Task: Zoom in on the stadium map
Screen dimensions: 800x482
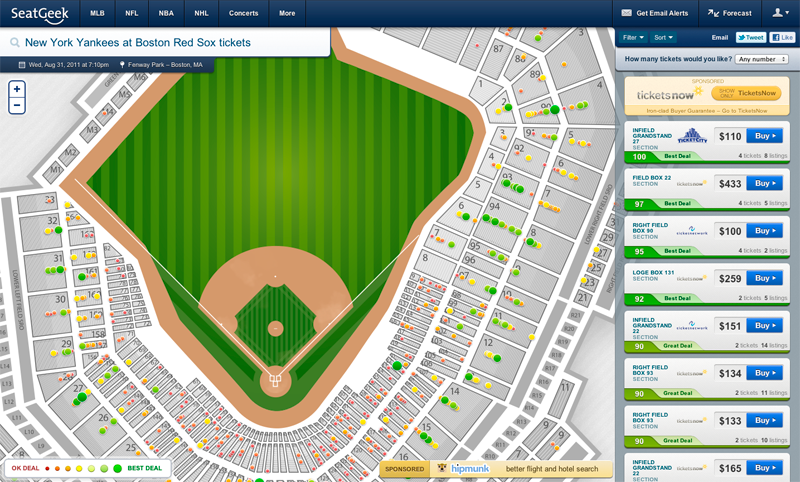Action: pos(17,89)
